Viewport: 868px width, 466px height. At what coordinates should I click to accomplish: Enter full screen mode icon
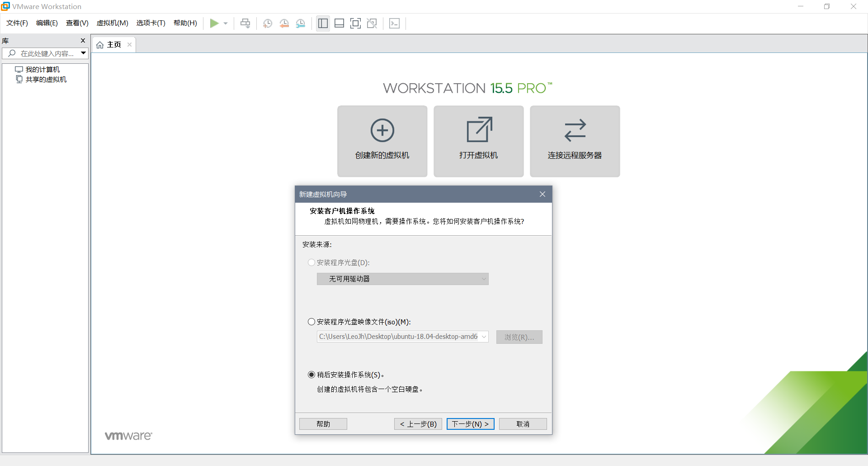click(355, 24)
